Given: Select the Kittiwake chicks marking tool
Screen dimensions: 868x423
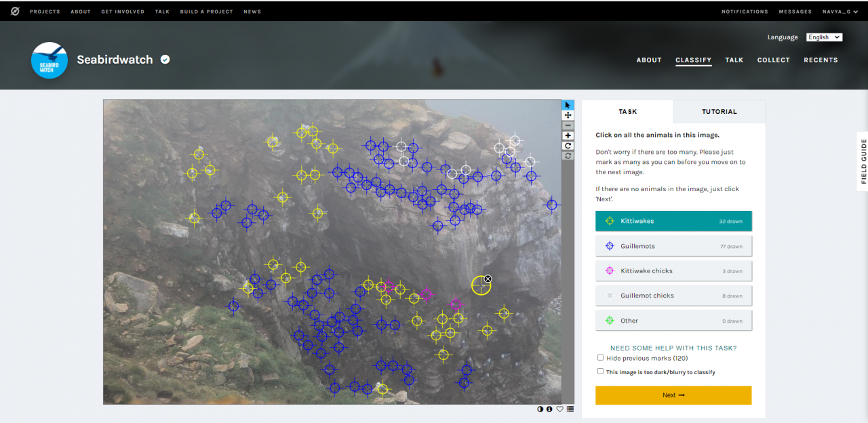Looking at the screenshot, I should point(673,270).
